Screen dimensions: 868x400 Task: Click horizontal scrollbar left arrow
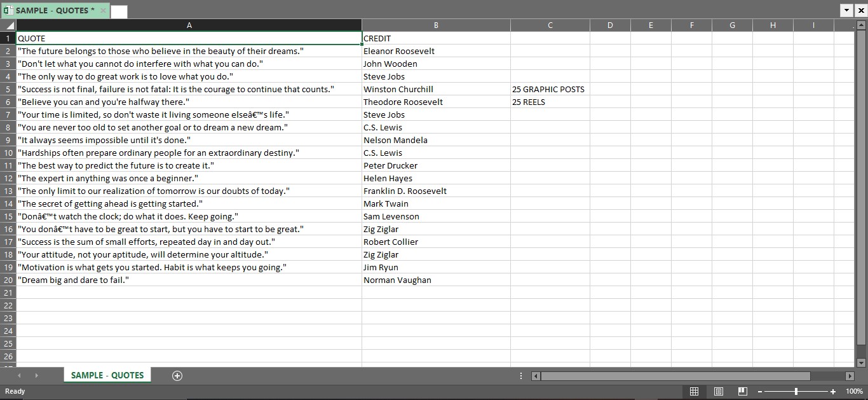point(536,376)
